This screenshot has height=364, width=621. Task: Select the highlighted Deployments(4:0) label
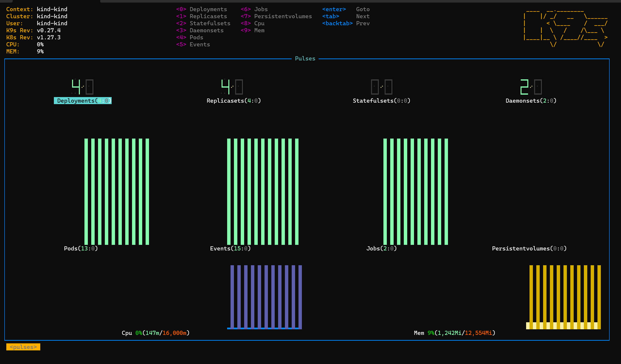tap(83, 100)
